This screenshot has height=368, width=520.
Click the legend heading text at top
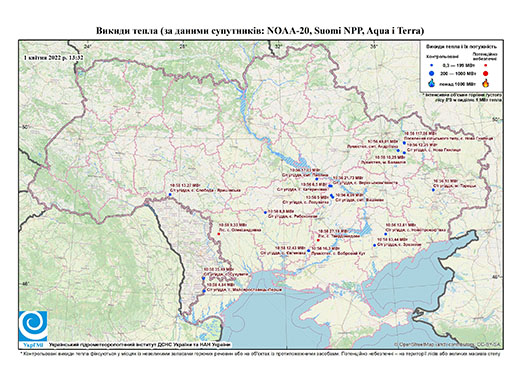(x=461, y=47)
